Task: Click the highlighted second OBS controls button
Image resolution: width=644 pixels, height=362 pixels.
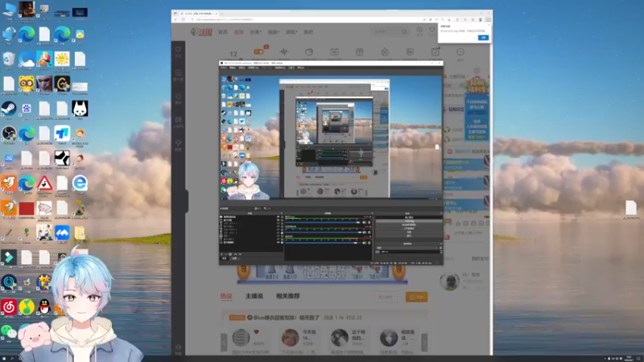Action: tap(409, 221)
